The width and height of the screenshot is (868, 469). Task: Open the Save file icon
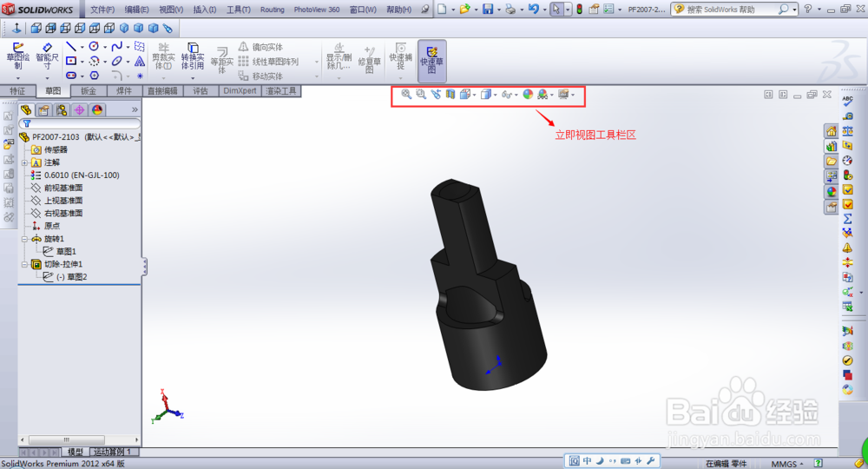tap(488, 10)
